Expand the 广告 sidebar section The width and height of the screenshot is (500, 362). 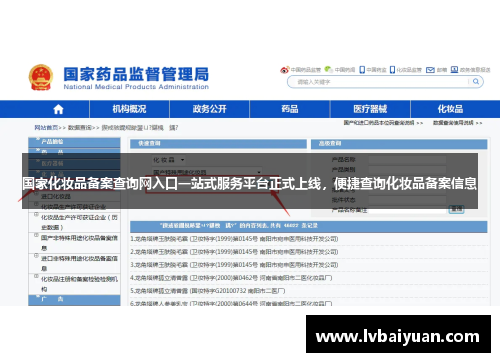pos(74,299)
